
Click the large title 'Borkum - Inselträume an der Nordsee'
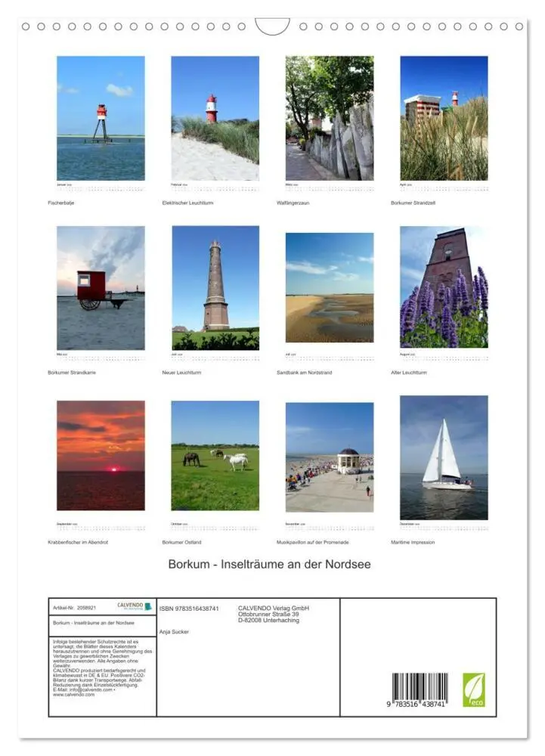(269, 564)
